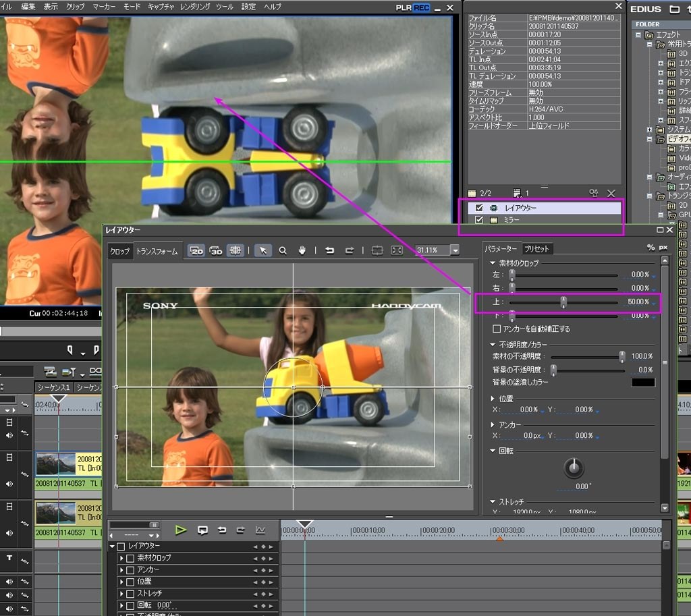Select the arrow selection tool
Viewport: 691px width, 616px height.
pos(262,250)
